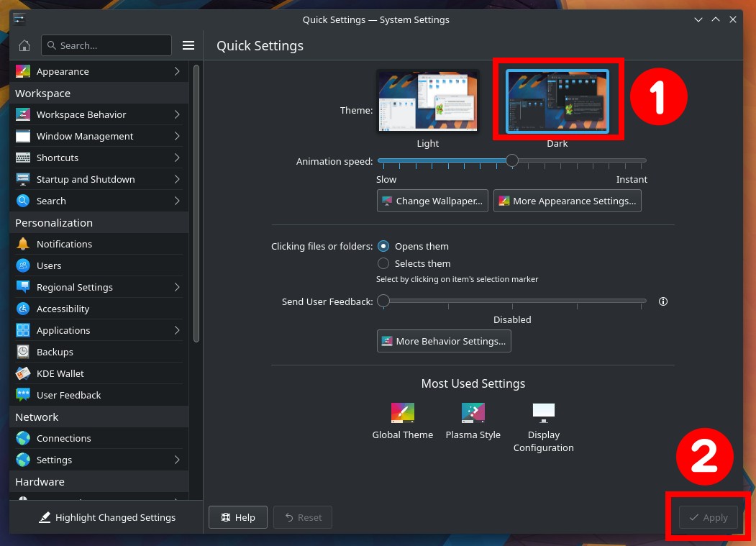Expand the Shortcuts chevron
The width and height of the screenshot is (756, 546).
point(177,158)
